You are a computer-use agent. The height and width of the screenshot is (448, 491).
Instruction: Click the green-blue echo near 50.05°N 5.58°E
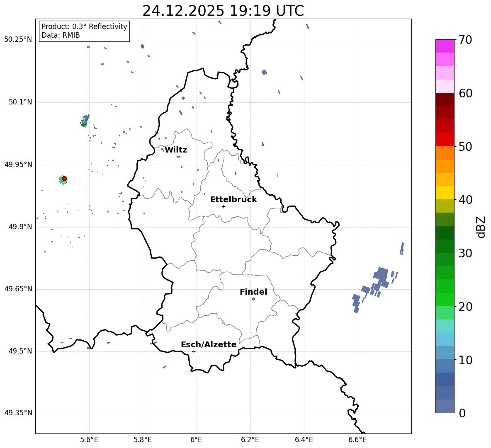(x=85, y=121)
